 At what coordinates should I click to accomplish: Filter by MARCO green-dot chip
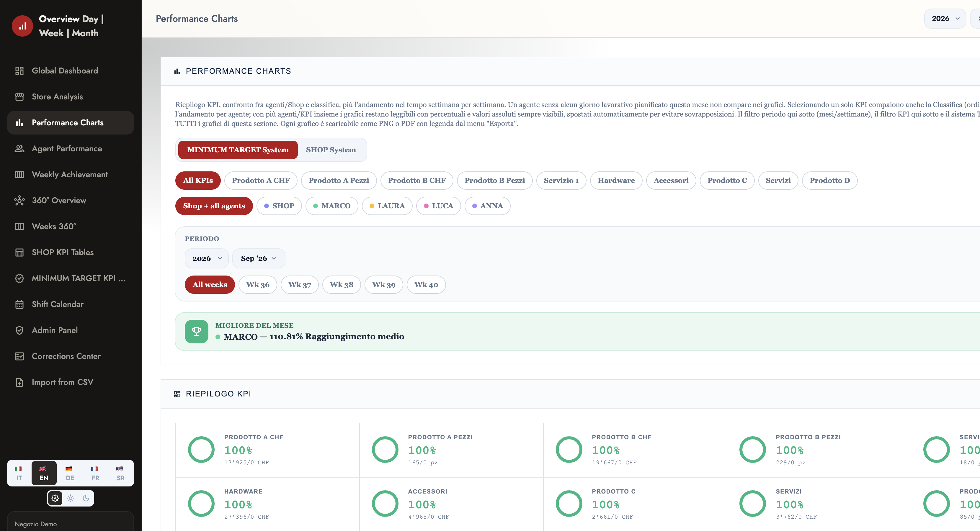(332, 206)
